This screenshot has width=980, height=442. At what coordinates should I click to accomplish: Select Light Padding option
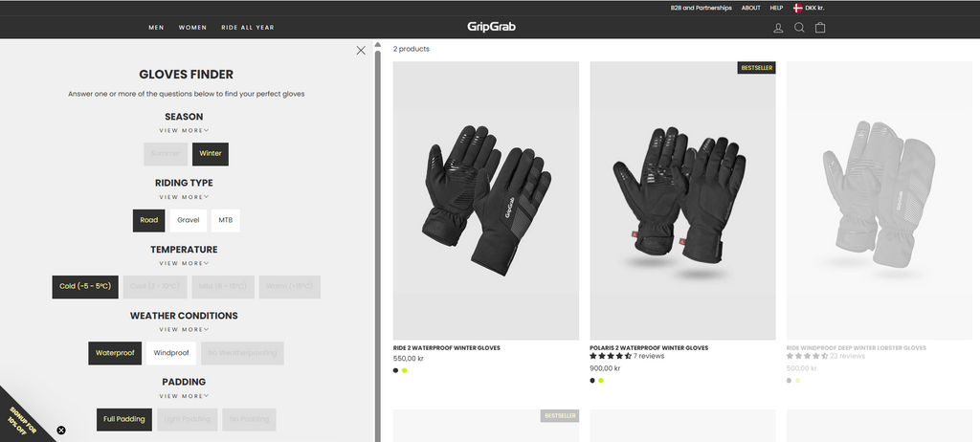pyautogui.click(x=187, y=419)
